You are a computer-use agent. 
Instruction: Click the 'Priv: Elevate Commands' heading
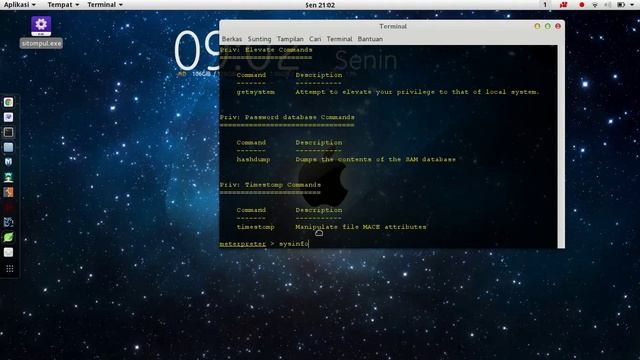[266, 50]
